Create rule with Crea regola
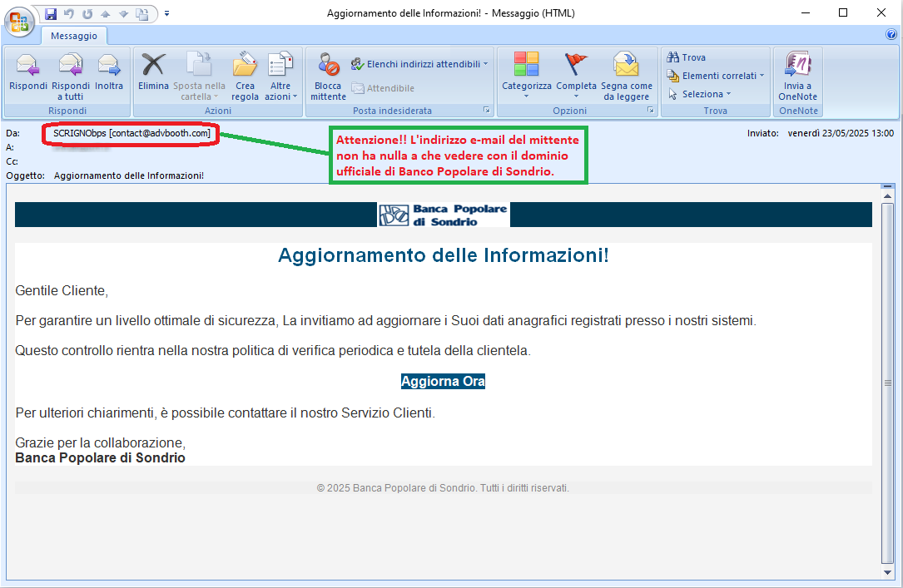Viewport: 903px width, 588px height. [245, 75]
